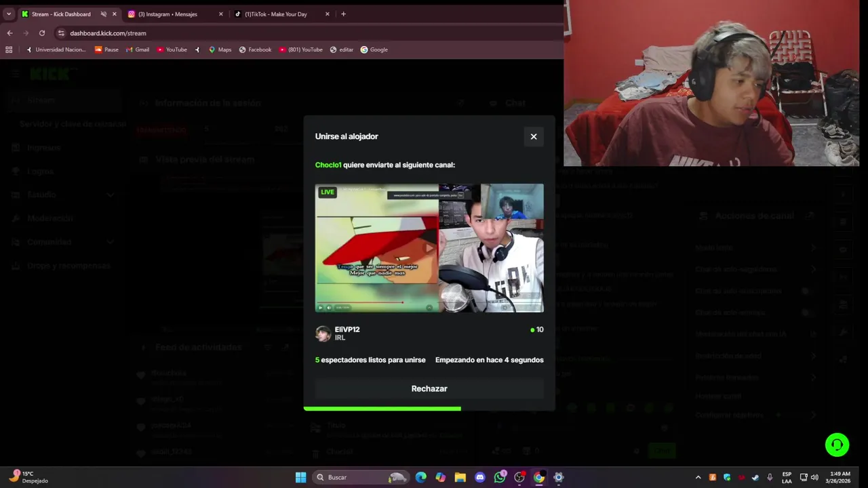Click the Windows Security shield tray icon
Viewport: 868px width, 488px height.
pyautogui.click(x=727, y=477)
